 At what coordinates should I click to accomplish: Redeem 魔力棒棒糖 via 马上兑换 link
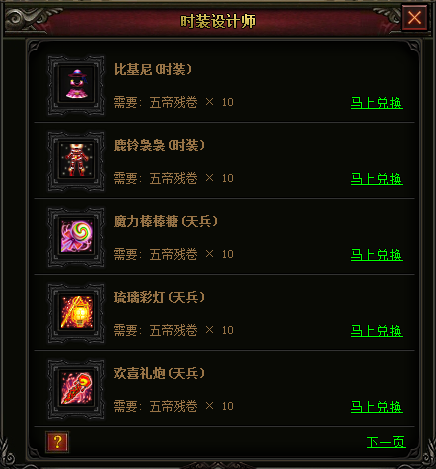click(377, 255)
